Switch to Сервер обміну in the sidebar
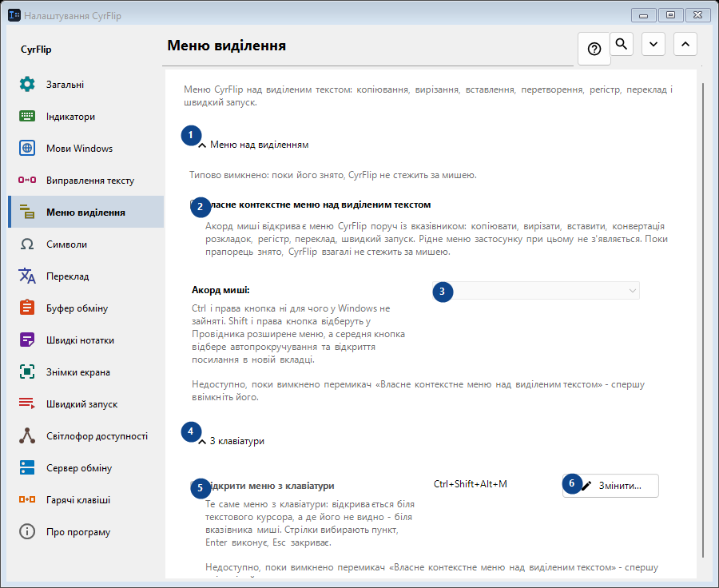 [x=86, y=468]
